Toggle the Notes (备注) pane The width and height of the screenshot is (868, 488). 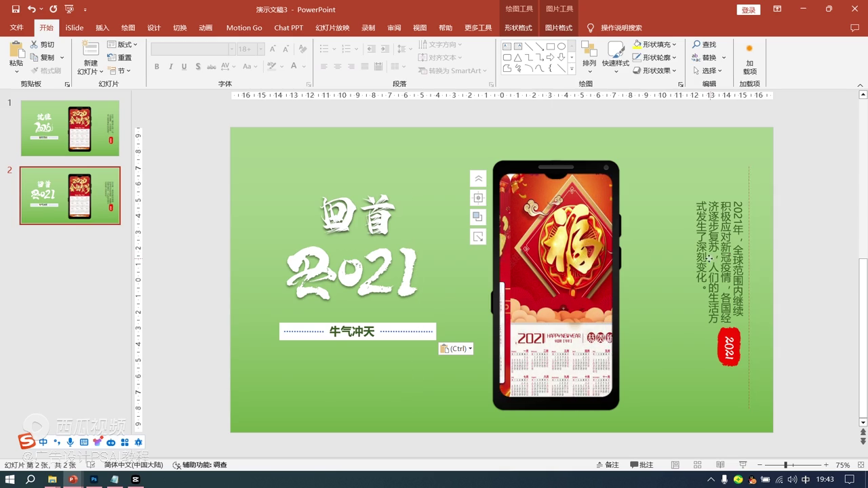point(608,465)
